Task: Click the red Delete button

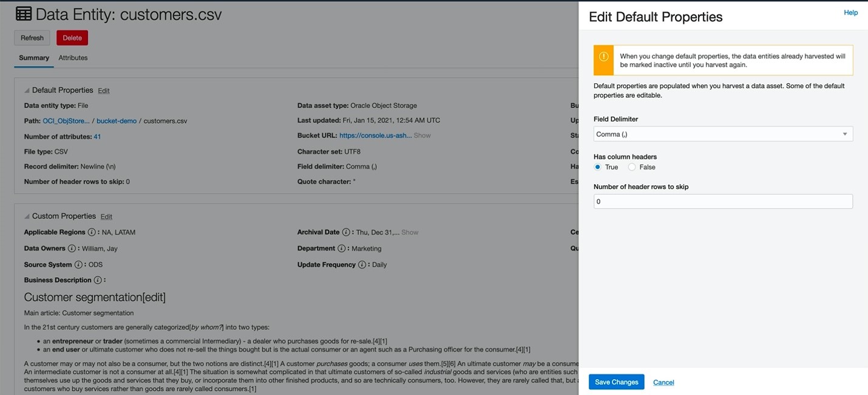Action: [x=72, y=38]
